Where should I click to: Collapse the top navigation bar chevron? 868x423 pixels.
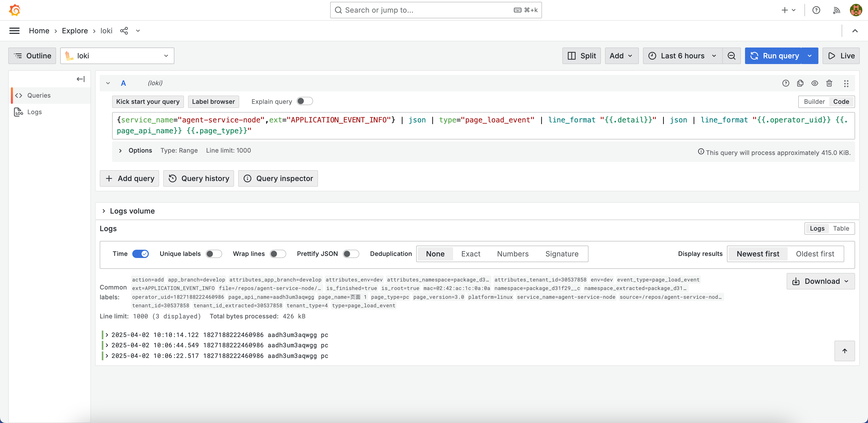coord(855,31)
